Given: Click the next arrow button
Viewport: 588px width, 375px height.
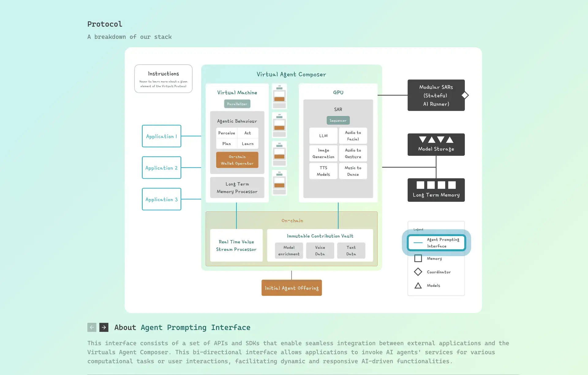Looking at the screenshot, I should [x=104, y=327].
